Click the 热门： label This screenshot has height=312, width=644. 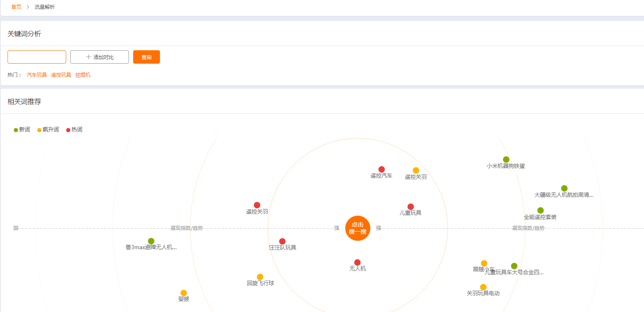coord(15,75)
